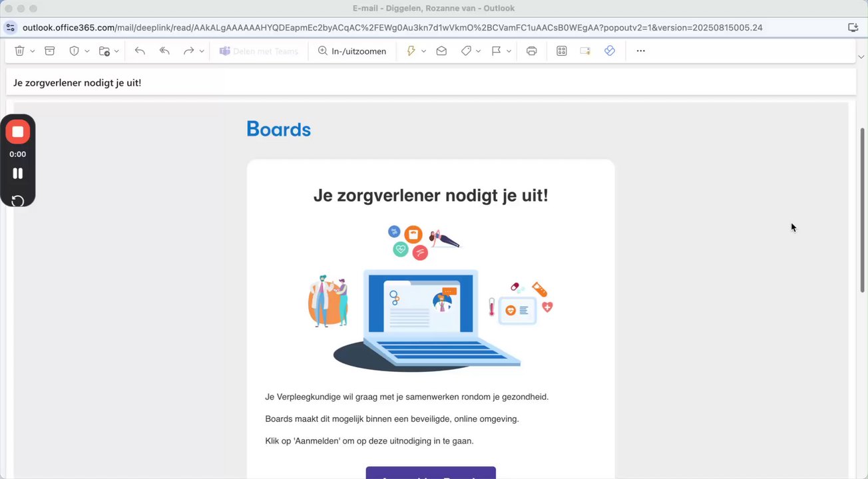The image size is (868, 479).
Task: Flag this message with the flag icon
Action: pos(497,51)
